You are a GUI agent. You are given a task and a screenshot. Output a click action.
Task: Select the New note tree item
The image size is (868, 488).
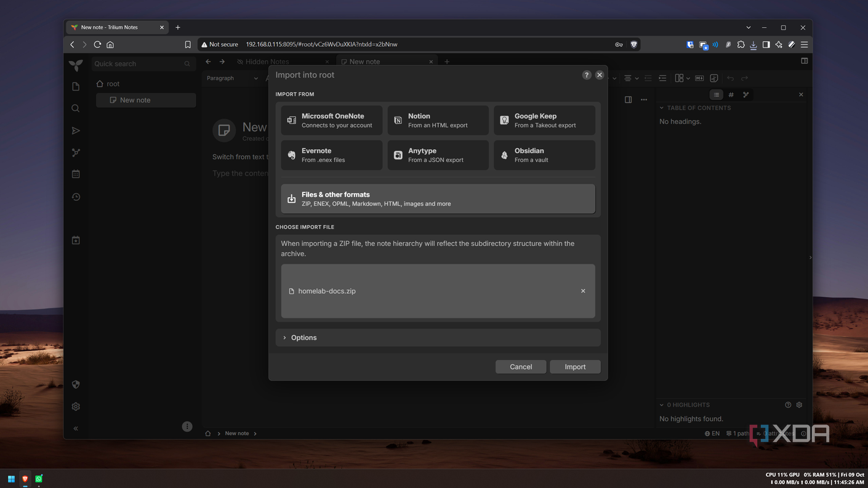coord(146,100)
